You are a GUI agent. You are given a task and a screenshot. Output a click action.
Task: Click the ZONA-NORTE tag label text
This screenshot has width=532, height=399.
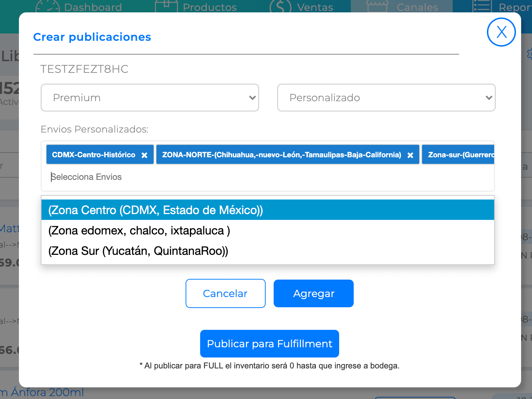pyautogui.click(x=282, y=155)
